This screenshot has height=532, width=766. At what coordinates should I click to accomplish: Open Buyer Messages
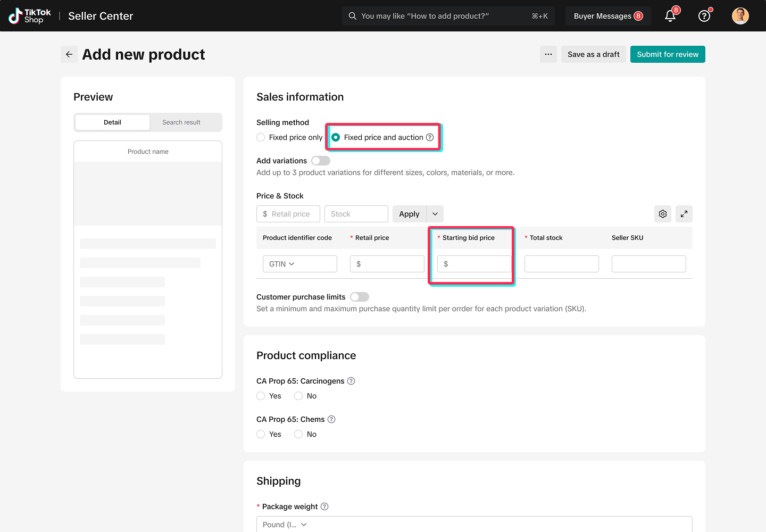point(609,16)
